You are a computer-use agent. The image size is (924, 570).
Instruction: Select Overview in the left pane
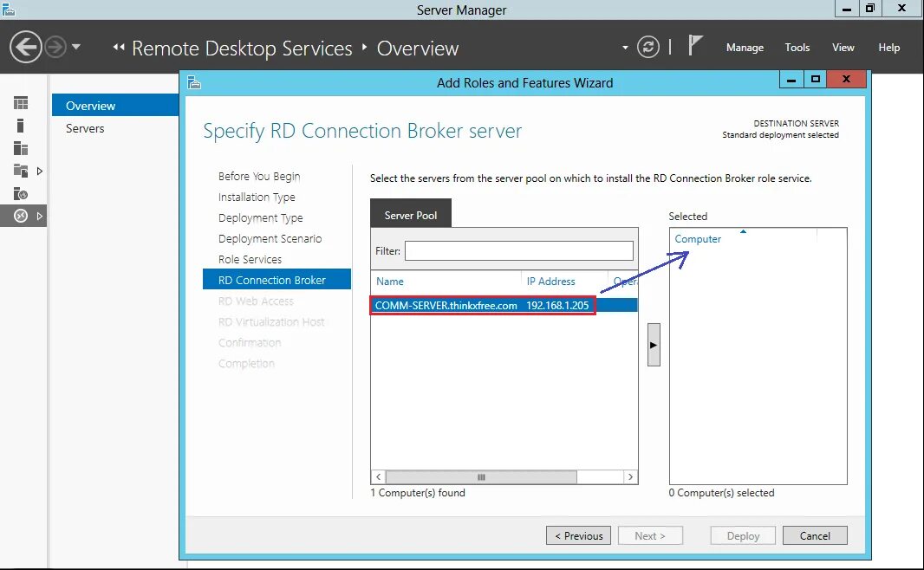[115, 106]
